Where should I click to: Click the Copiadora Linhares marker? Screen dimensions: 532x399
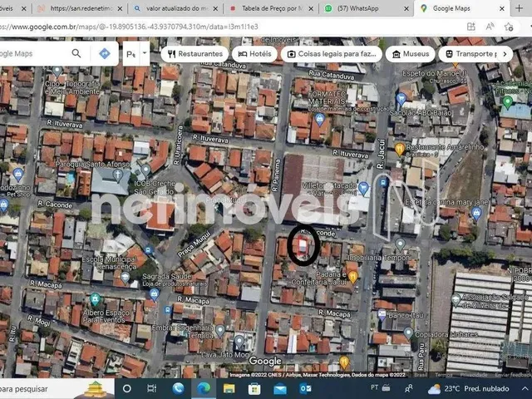tap(408, 333)
